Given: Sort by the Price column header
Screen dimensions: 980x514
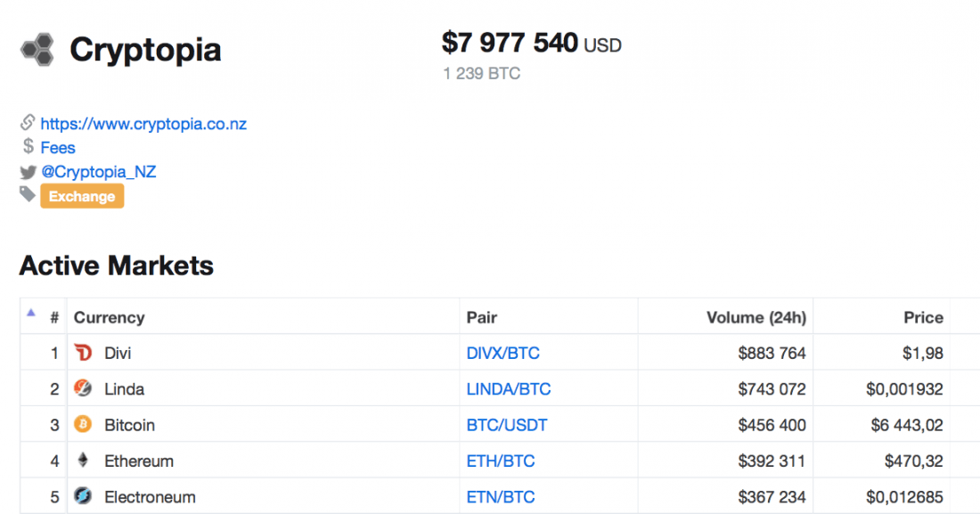Looking at the screenshot, I should (x=923, y=318).
